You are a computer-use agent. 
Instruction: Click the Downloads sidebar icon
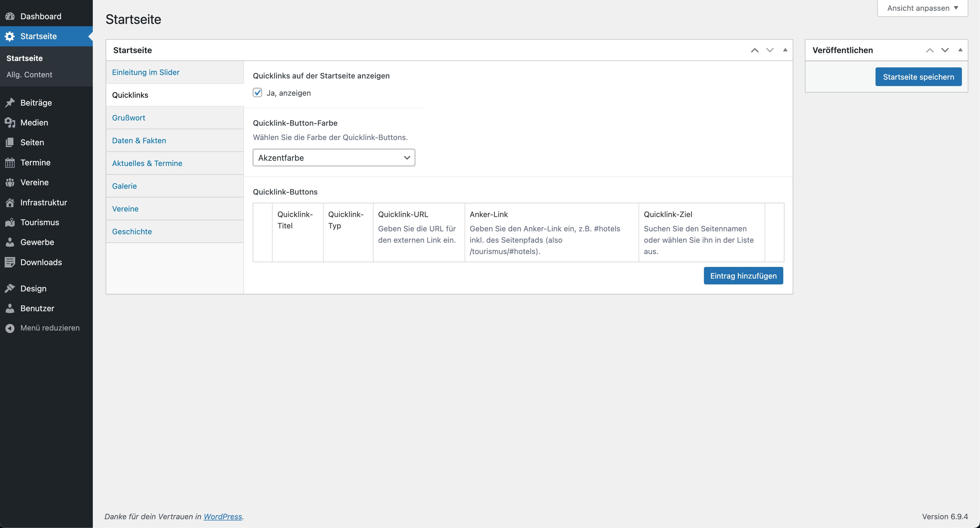[10, 262]
